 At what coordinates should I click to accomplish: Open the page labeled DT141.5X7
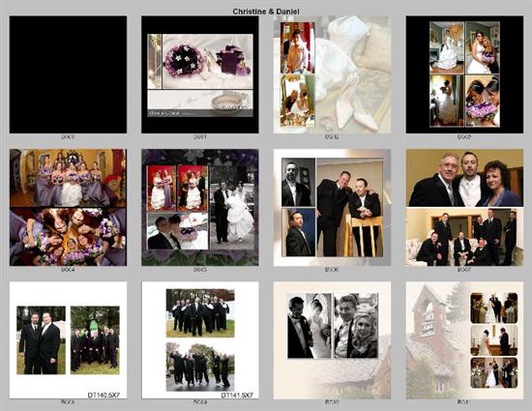click(200, 339)
